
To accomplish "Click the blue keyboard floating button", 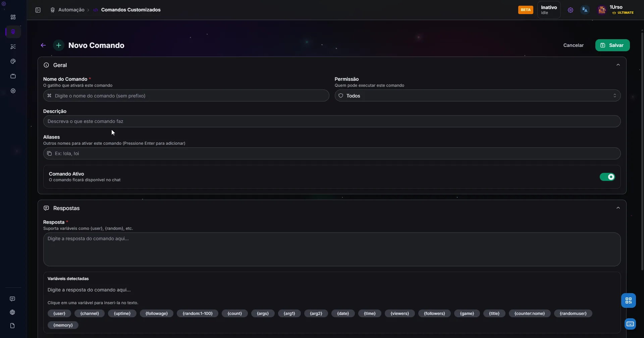I will [630, 324].
